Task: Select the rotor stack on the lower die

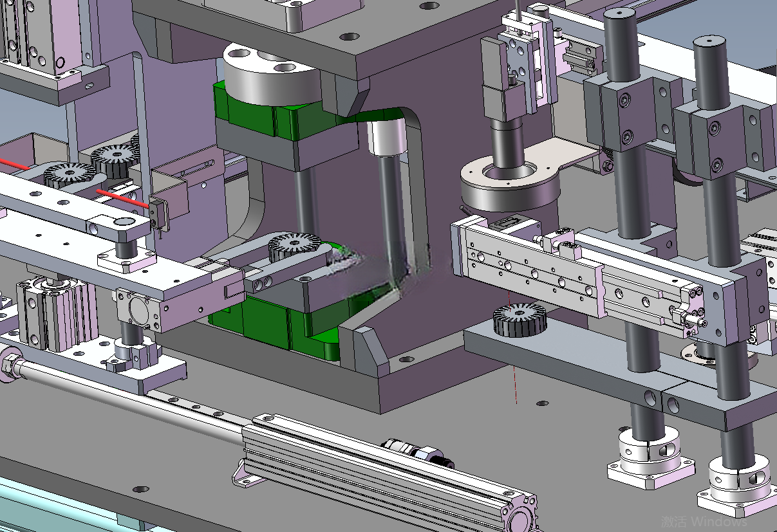Action: coord(295,248)
